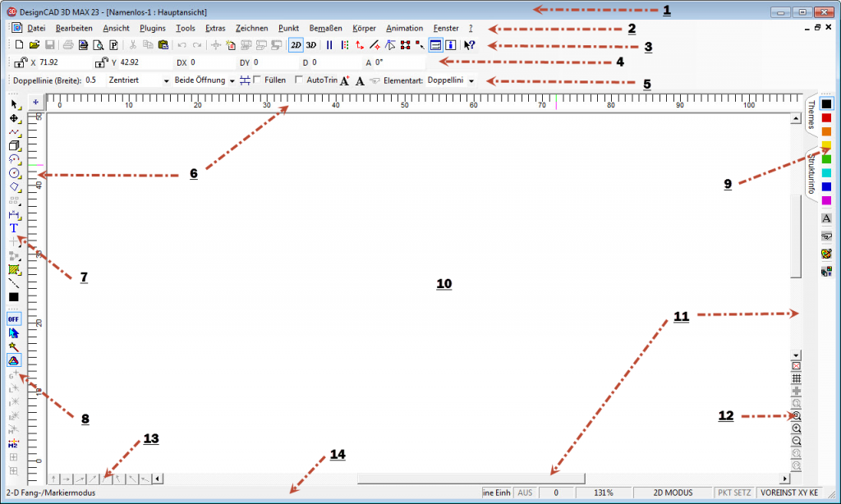Click the grid display icon
Image resolution: width=841 pixels, height=504 pixels.
coord(796,378)
